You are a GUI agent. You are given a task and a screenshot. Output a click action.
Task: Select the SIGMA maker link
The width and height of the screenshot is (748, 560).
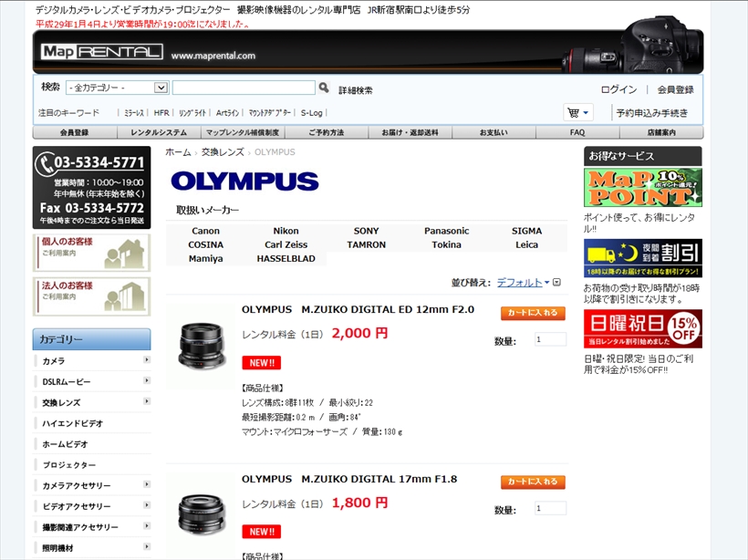pyautogui.click(x=526, y=231)
